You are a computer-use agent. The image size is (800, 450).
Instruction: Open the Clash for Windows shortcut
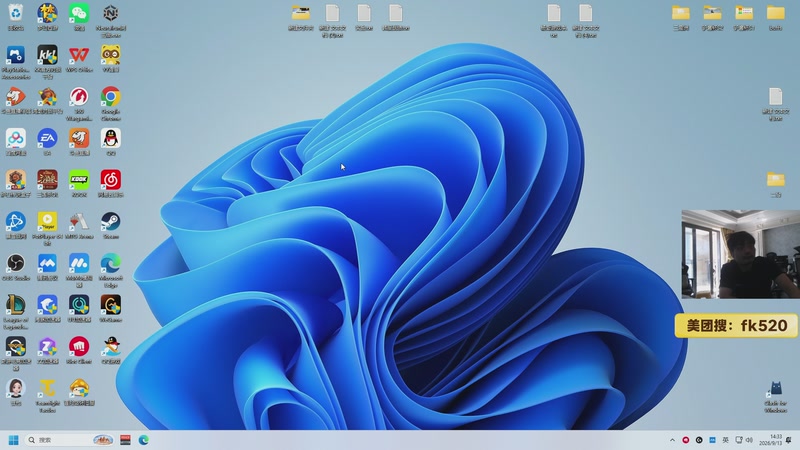pos(776,396)
